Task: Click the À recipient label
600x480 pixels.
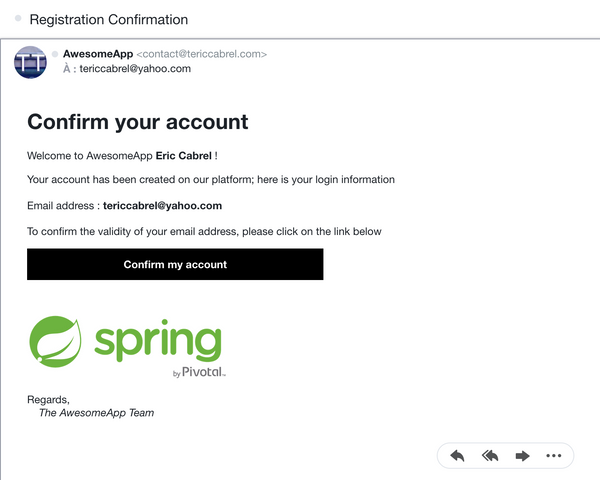Action: click(67, 69)
